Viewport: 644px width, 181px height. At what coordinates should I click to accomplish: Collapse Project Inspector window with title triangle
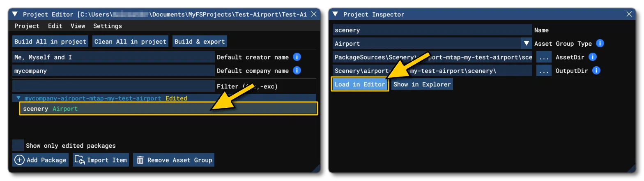click(x=335, y=14)
